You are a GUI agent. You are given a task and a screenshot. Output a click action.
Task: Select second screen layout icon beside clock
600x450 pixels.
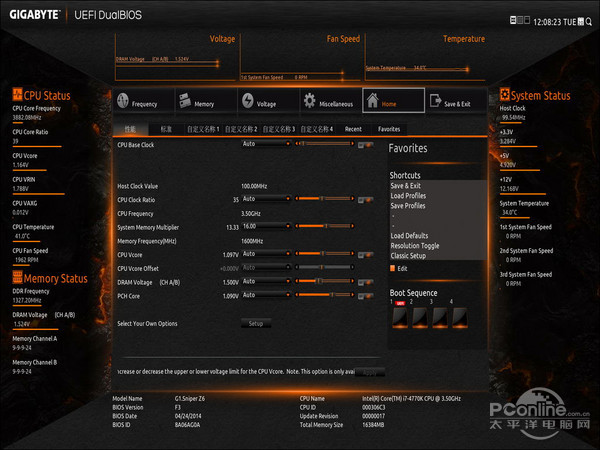[520, 20]
